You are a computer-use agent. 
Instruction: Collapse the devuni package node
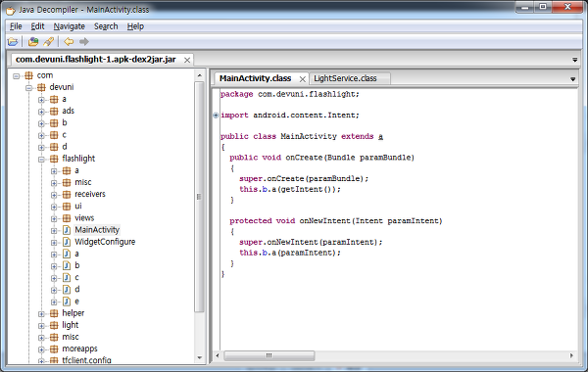pos(28,88)
